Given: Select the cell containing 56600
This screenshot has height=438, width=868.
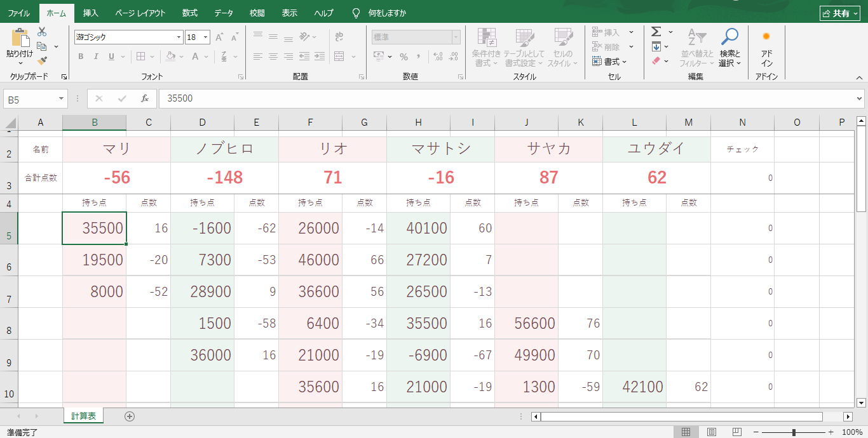Looking at the screenshot, I should point(526,323).
